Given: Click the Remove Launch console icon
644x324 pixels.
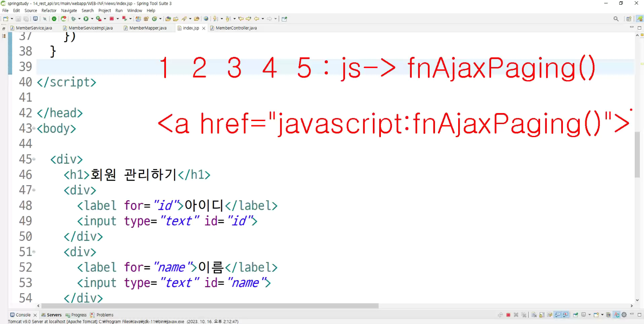Looking at the screenshot, I should click(x=516, y=315).
